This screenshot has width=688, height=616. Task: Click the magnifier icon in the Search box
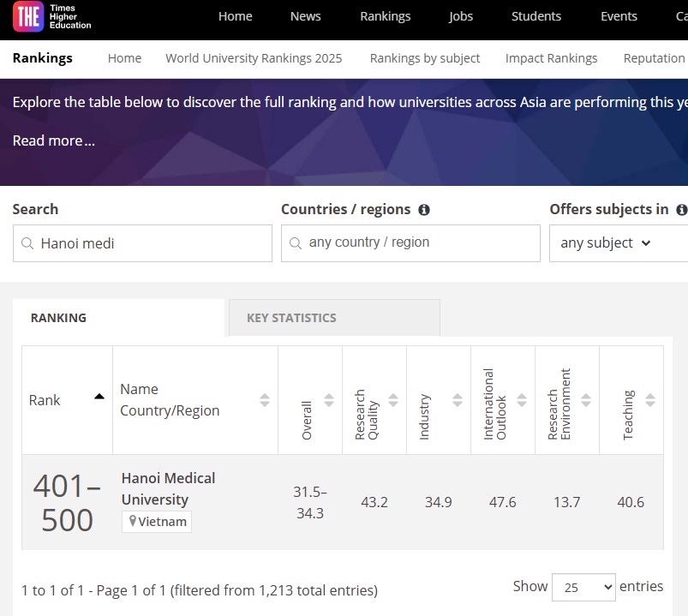pyautogui.click(x=27, y=243)
